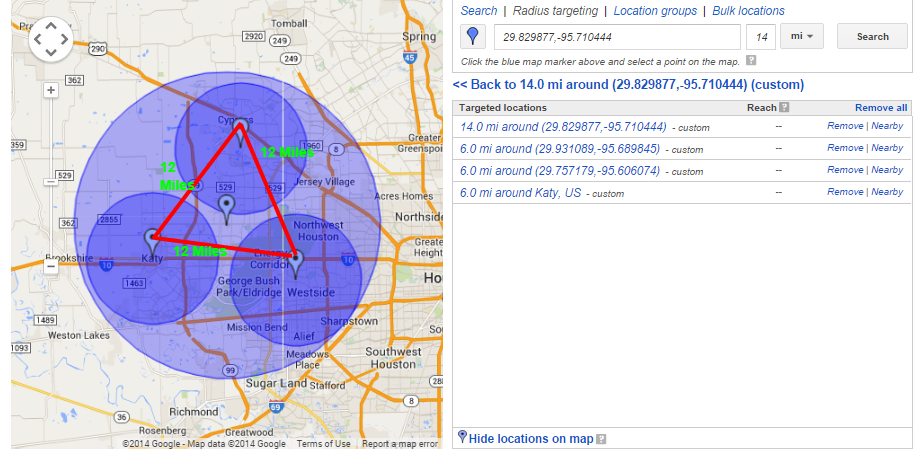Click Targeted locations column header
This screenshot has height=452, width=922.
pos(503,108)
